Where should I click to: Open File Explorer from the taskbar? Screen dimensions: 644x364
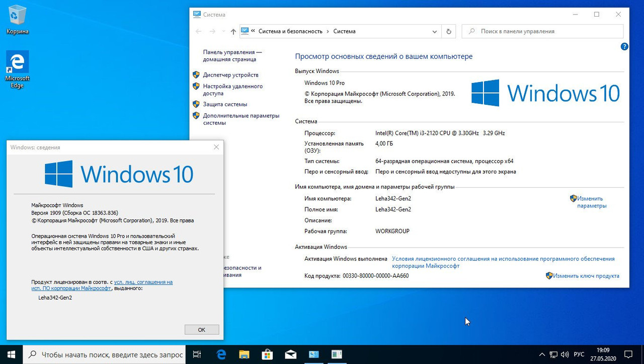[244, 354]
